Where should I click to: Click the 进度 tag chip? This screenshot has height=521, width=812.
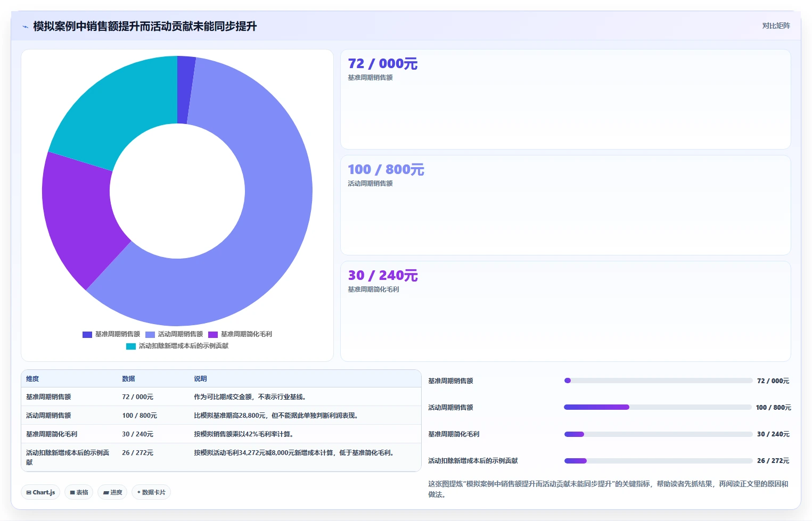pyautogui.click(x=112, y=492)
